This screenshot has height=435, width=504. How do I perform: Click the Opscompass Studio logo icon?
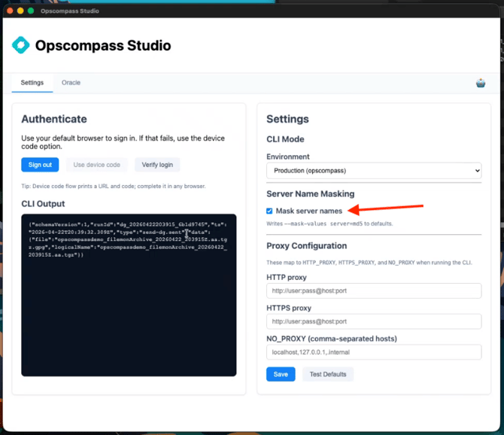(x=20, y=45)
